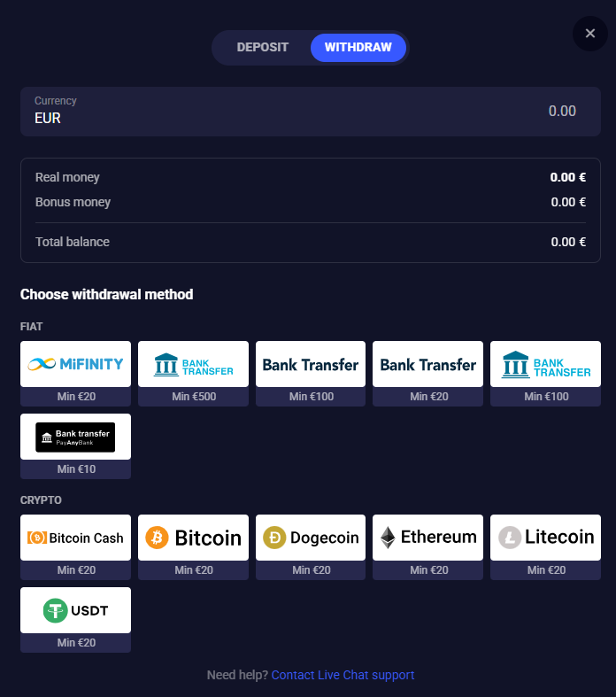Select the MiFinity withdrawal method
The width and height of the screenshot is (616, 697).
point(75,364)
